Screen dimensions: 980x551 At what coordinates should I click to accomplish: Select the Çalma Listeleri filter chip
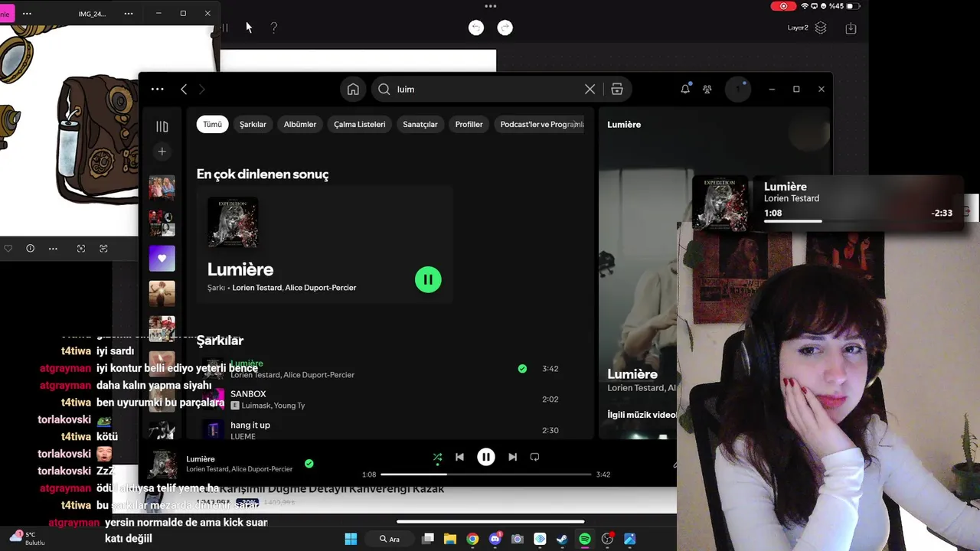360,124
